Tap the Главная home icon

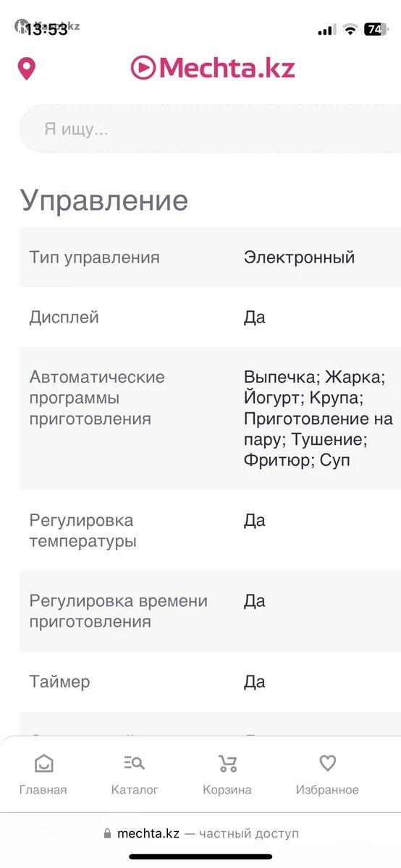pos(43,763)
